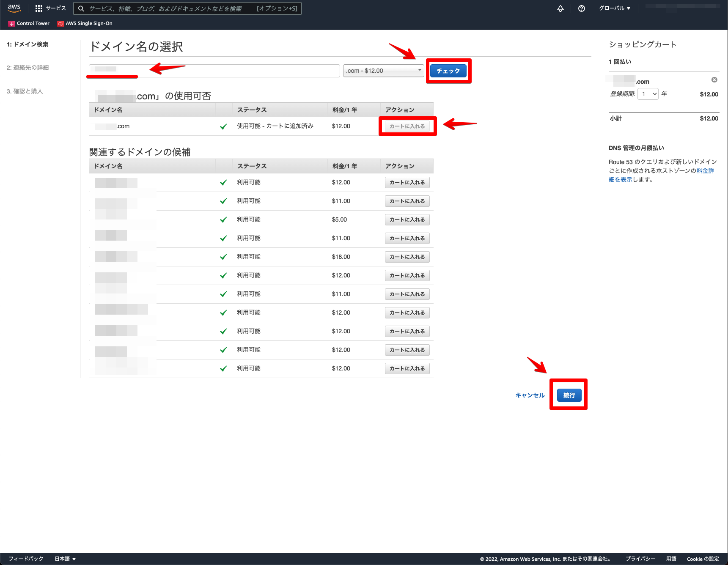Screen dimensions: 728x565
Task: Click the 関連するドメインの候補 heading
Action: coord(140,152)
